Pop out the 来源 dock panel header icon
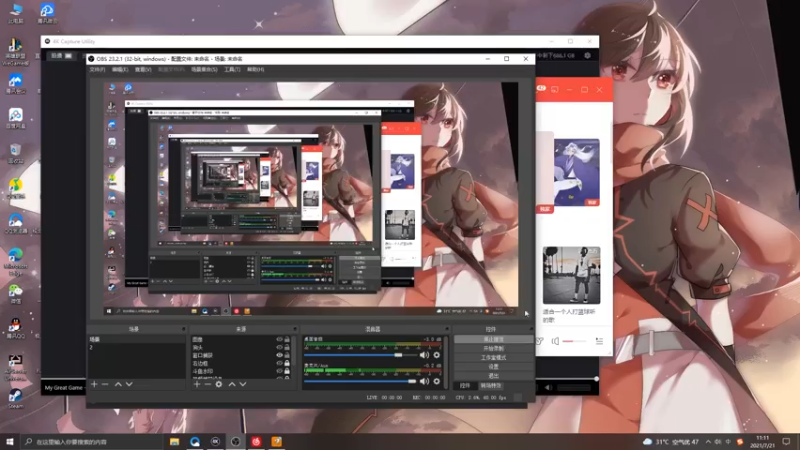This screenshot has height=450, width=800. tap(294, 329)
